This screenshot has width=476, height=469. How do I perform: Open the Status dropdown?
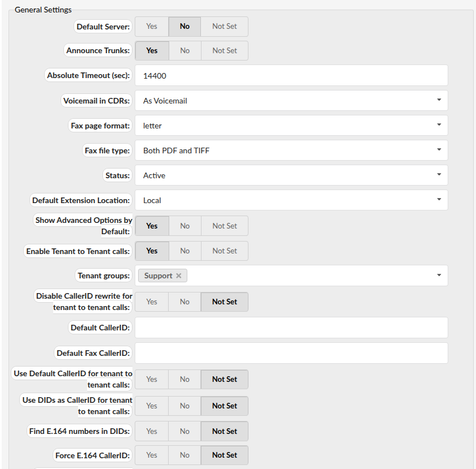(291, 175)
